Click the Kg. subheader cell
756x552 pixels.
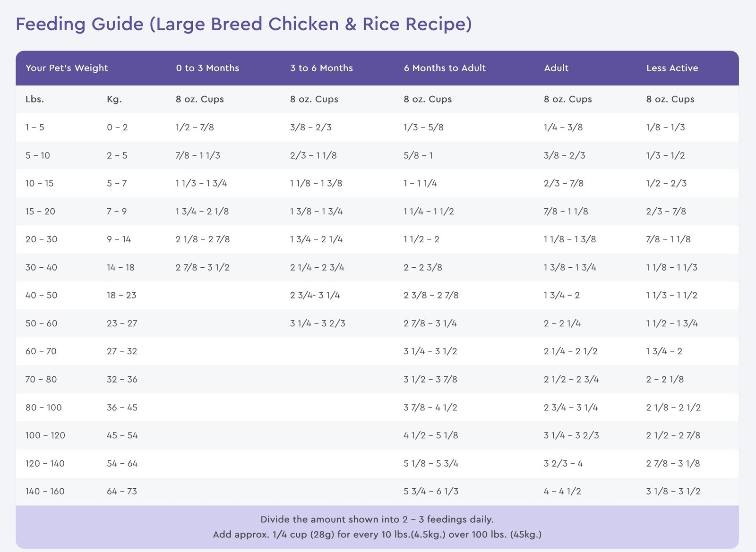coord(114,99)
